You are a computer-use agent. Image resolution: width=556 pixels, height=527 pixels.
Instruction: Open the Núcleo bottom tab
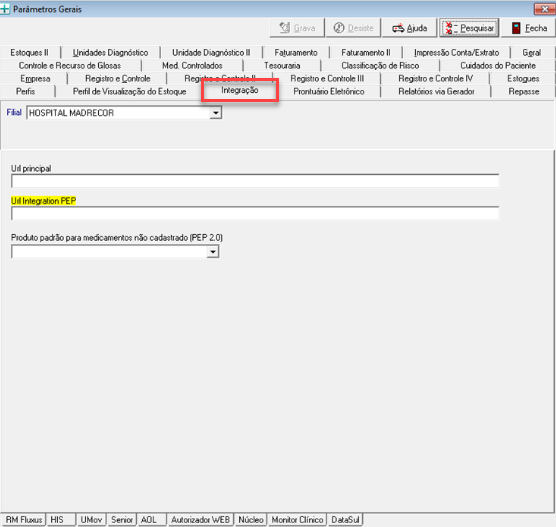coord(251,520)
